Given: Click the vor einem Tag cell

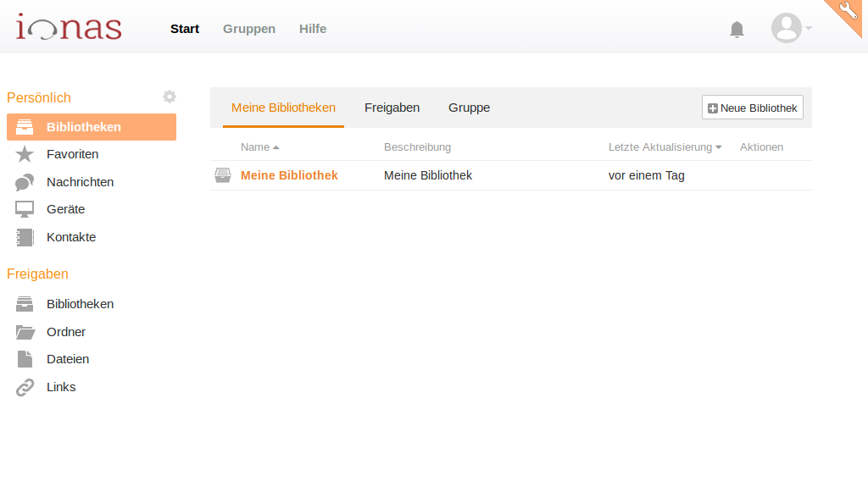Looking at the screenshot, I should point(646,175).
